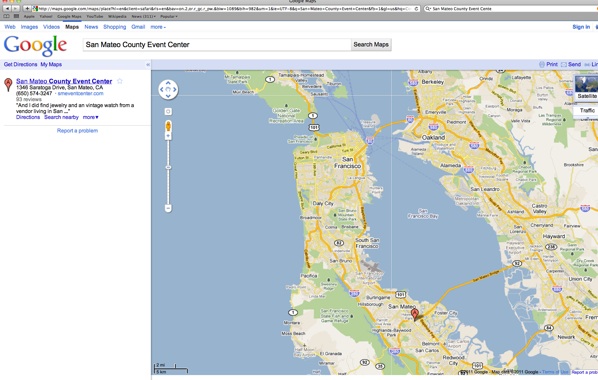Pan map up with navigation arrow
Viewport: 598px width, 380px height.
(168, 83)
